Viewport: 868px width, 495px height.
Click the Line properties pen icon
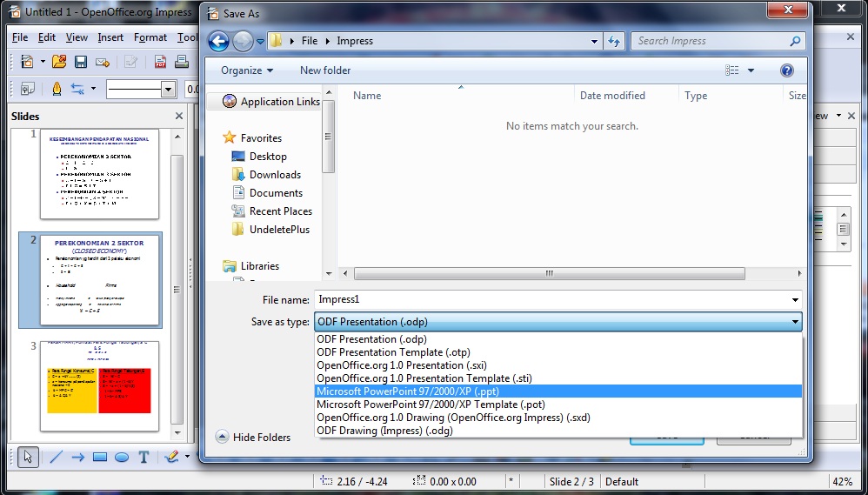[x=57, y=89]
